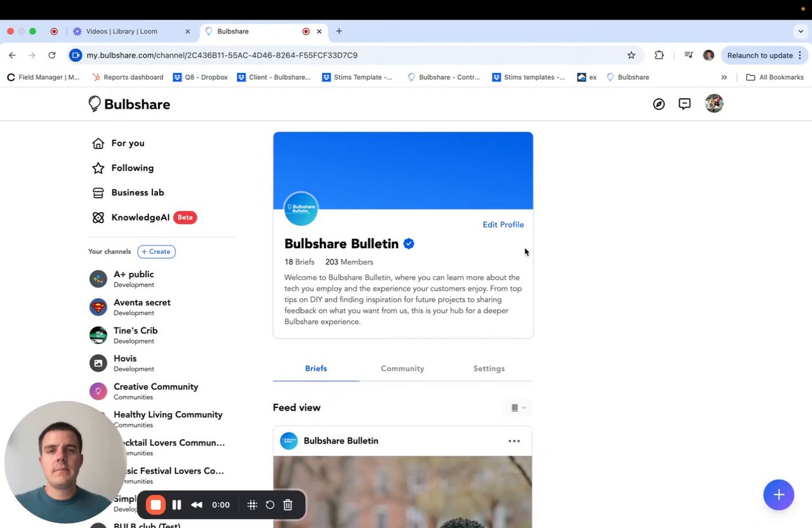
Task: Click the dotted grid icon on recorder
Action: coord(252,505)
